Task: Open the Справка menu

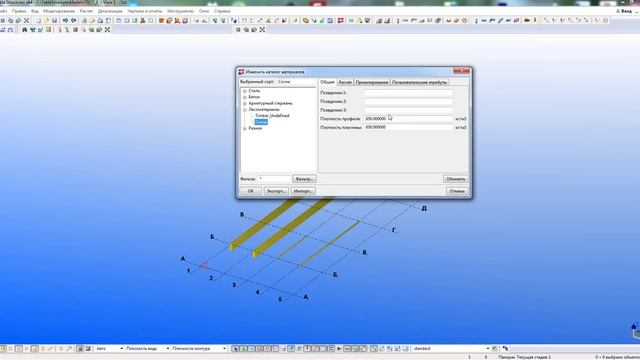Action: [x=222, y=11]
